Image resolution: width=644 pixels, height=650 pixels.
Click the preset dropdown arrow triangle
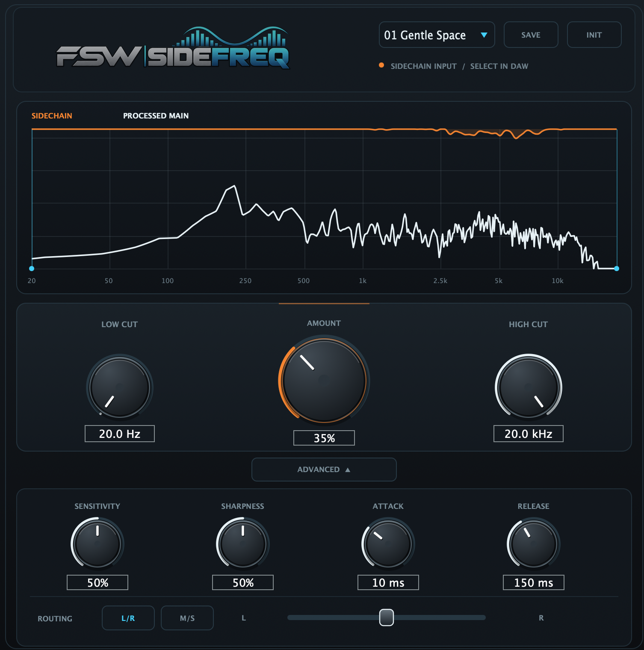[x=484, y=35]
